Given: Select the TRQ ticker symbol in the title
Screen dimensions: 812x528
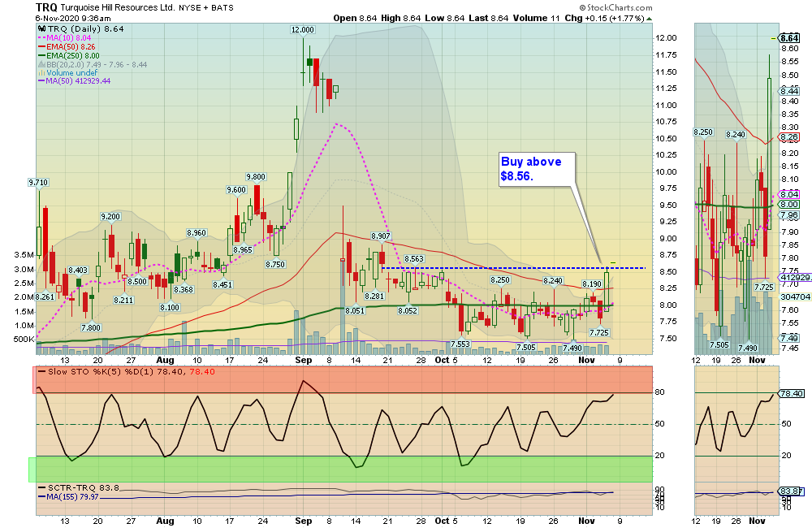Looking at the screenshot, I should pyautogui.click(x=46, y=7).
